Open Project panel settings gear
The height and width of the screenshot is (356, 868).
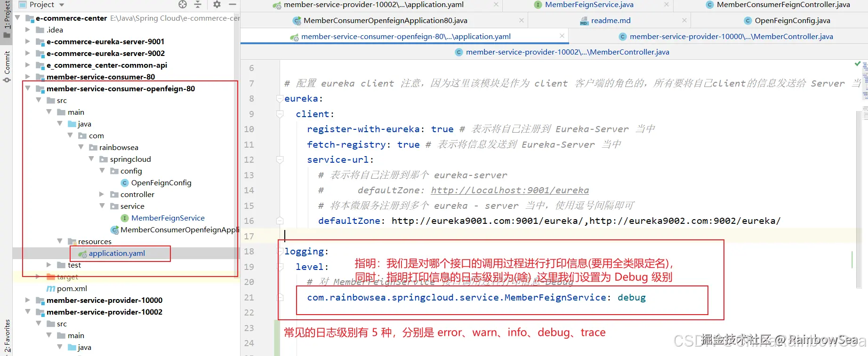click(x=217, y=4)
